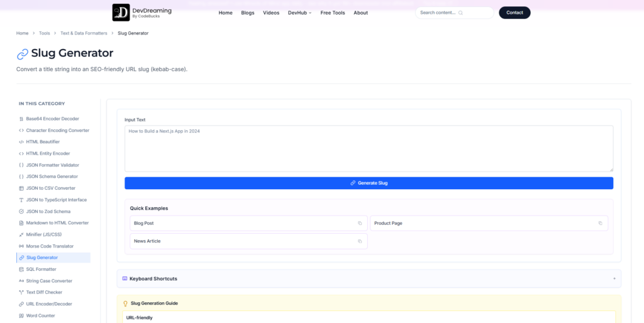Go to the Blogs page
This screenshot has width=644, height=323.
[x=248, y=13]
